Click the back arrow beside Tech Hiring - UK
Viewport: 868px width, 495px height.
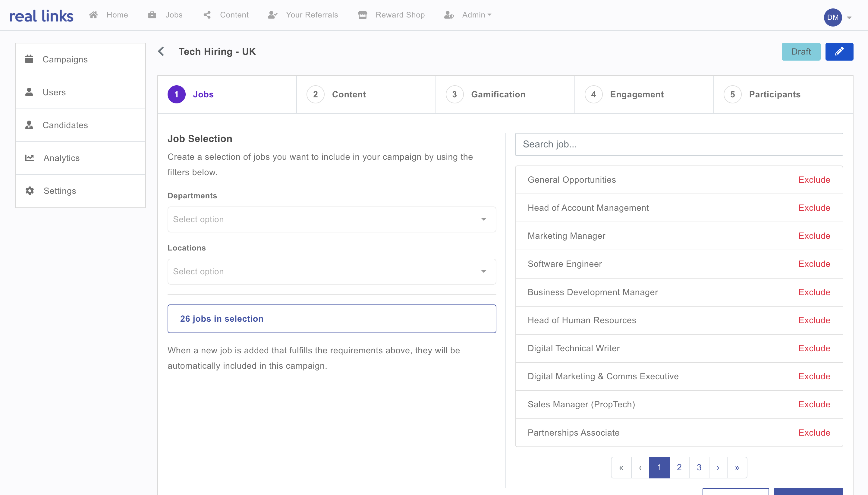[161, 52]
